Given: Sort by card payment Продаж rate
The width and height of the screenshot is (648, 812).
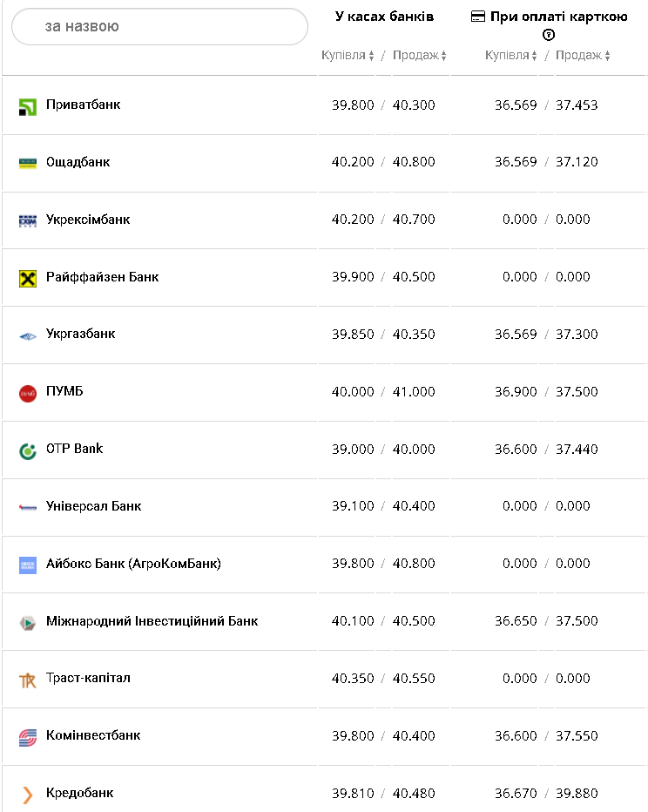Looking at the screenshot, I should pyautogui.click(x=583, y=56).
